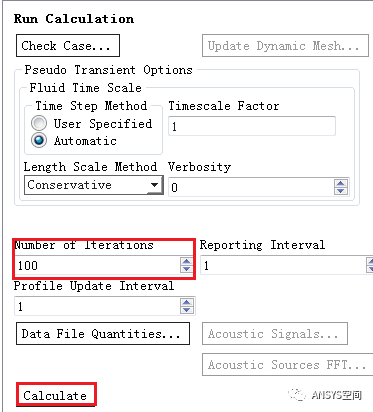Increase Profile Update Interval with up arrow
The height and width of the screenshot is (412, 373).
[186, 302]
